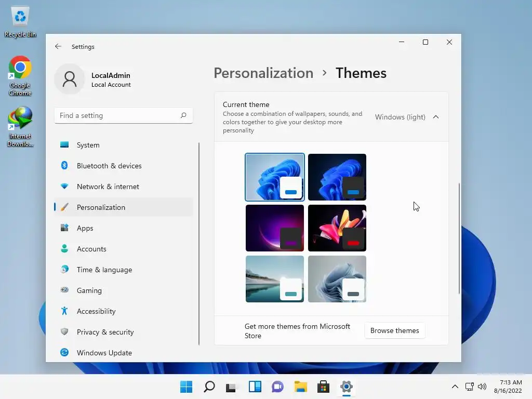
Task: Go to Accounts settings
Action: [x=124, y=249]
